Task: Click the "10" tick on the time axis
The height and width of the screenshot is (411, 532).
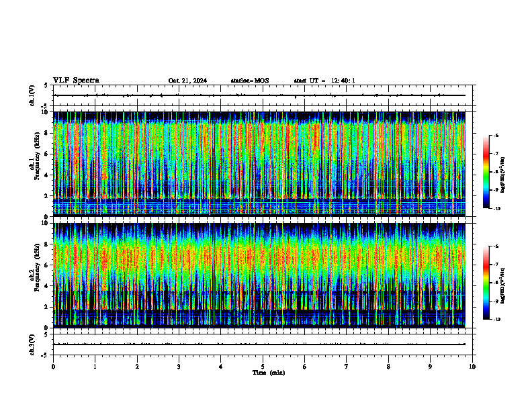Action: click(x=472, y=367)
